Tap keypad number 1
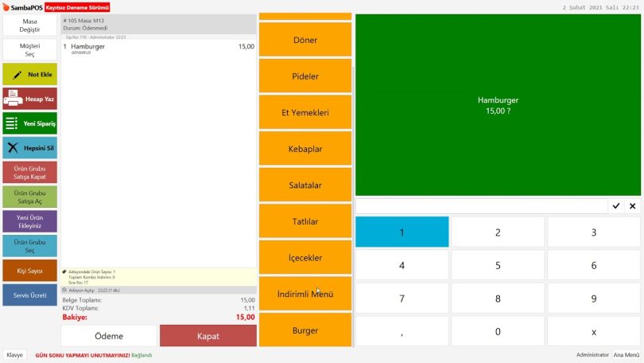 coord(402,232)
